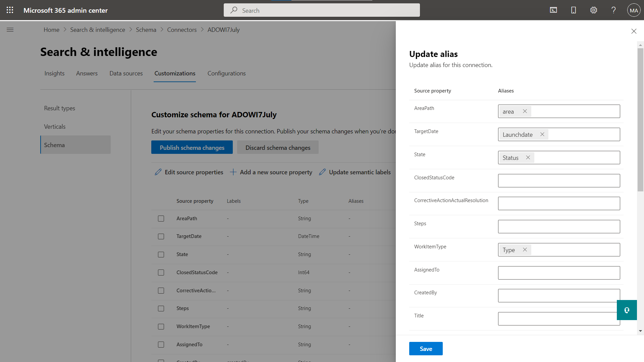This screenshot has width=644, height=362.
Task: Click the Title alias input field
Action: [558, 318]
